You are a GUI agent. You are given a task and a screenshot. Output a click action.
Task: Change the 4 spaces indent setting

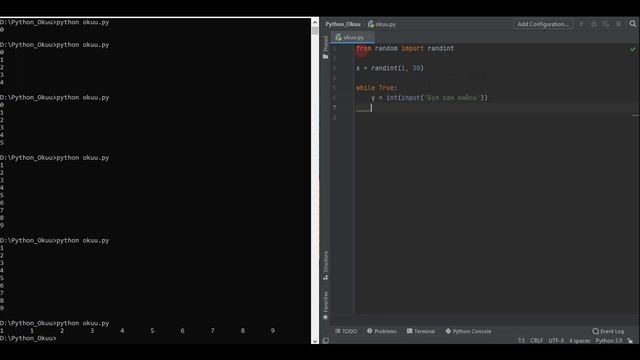pyautogui.click(x=580, y=340)
